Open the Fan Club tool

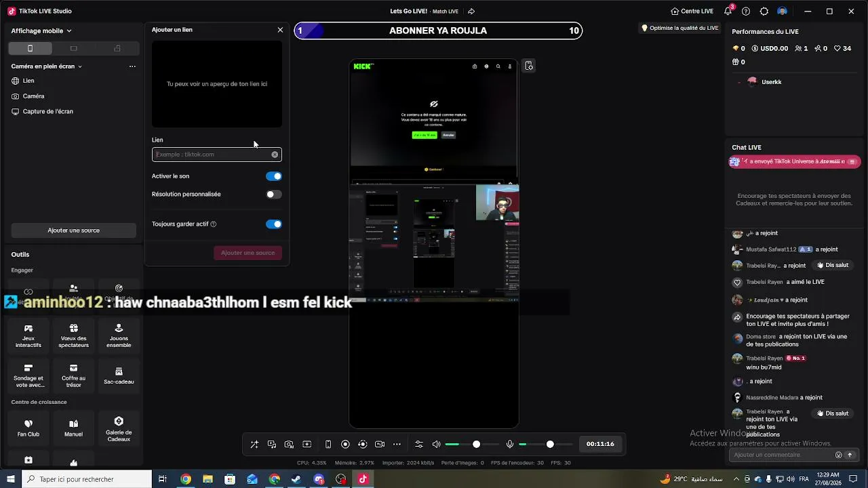pos(28,428)
